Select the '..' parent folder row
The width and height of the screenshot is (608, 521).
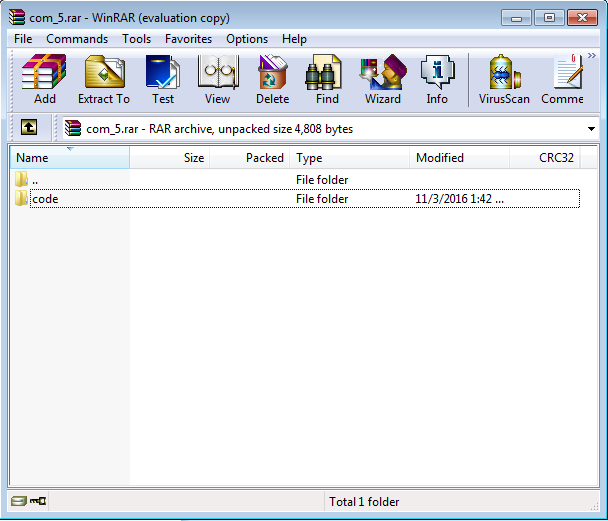[297, 179]
